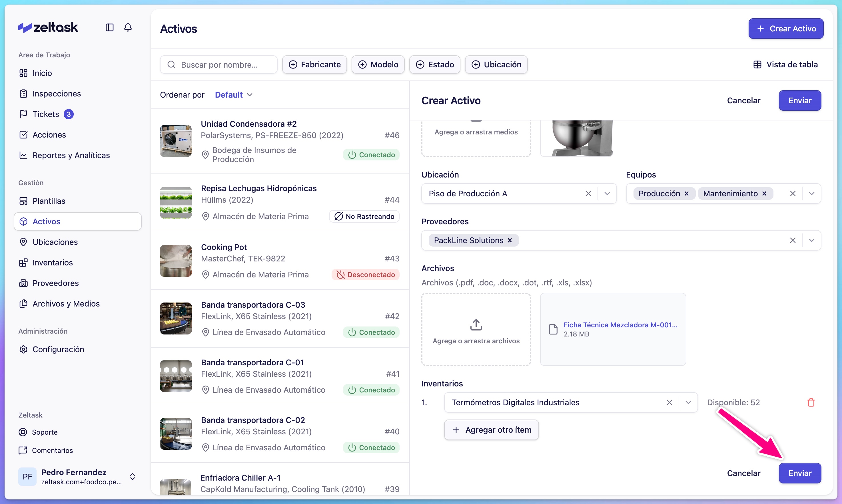Collapse the sidebar panel icon
This screenshot has width=842, height=504.
tap(109, 27)
